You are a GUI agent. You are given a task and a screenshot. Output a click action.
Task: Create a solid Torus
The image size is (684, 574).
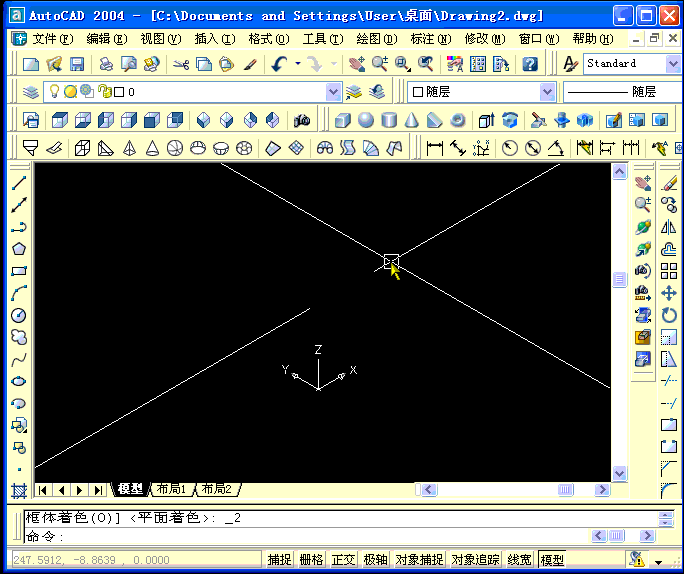[458, 120]
